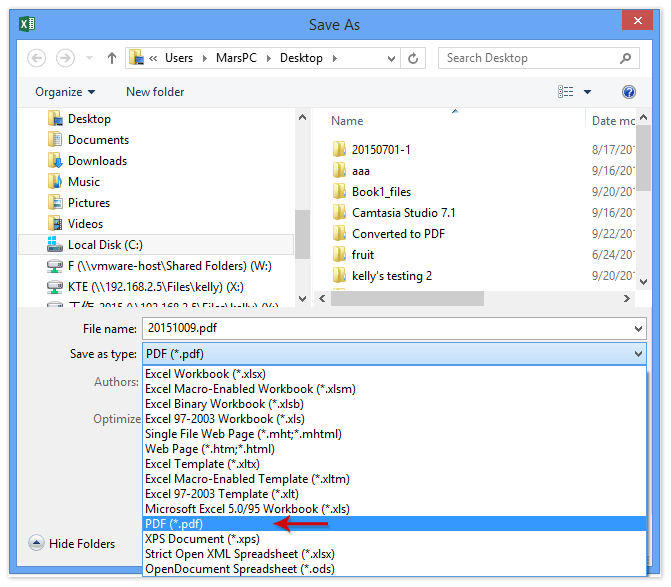Click the Back navigation arrow
Image resolution: width=671 pixels, height=587 pixels.
36,58
